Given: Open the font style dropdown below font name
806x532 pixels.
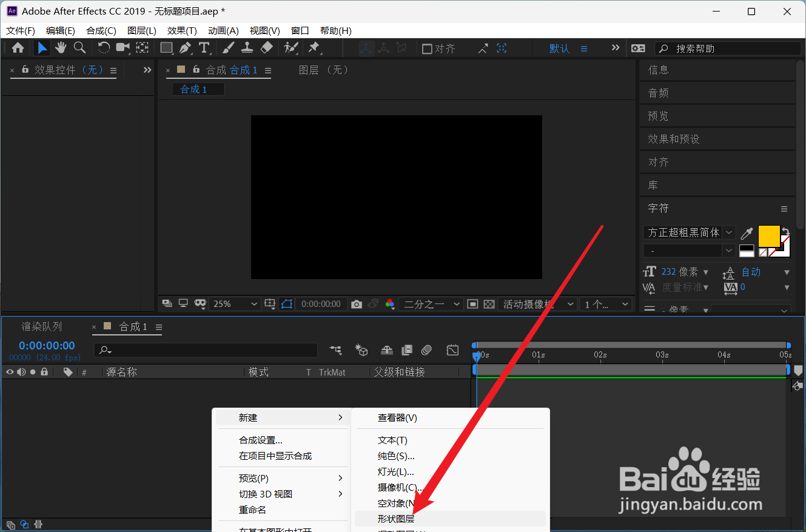Looking at the screenshot, I should [x=689, y=251].
